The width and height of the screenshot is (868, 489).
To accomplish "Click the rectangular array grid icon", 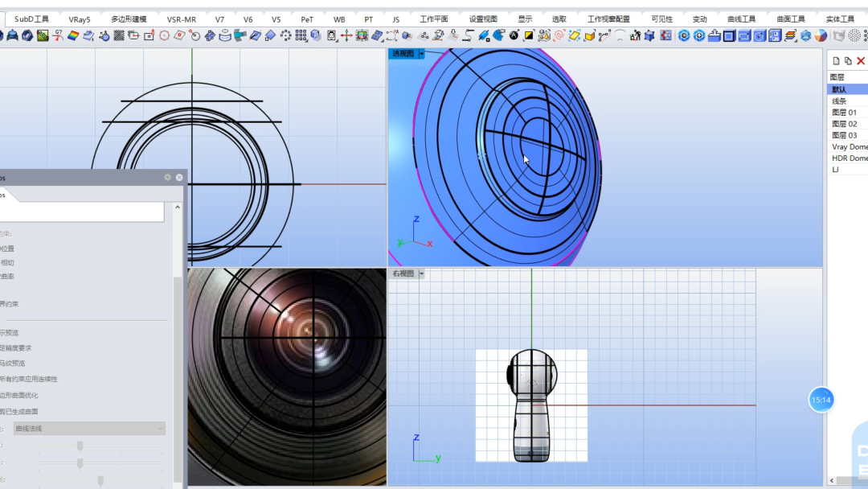I will [x=301, y=36].
